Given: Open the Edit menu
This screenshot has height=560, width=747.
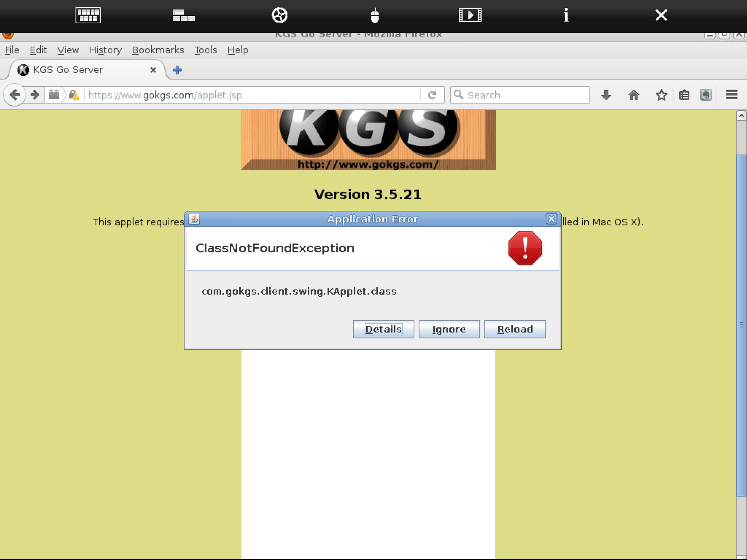Looking at the screenshot, I should (38, 50).
